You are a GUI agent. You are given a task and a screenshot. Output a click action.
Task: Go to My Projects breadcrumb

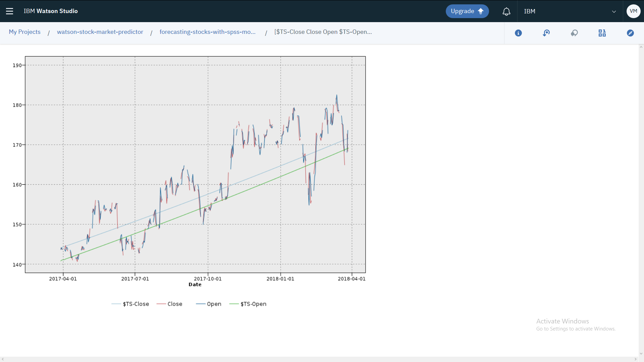pyautogui.click(x=24, y=32)
